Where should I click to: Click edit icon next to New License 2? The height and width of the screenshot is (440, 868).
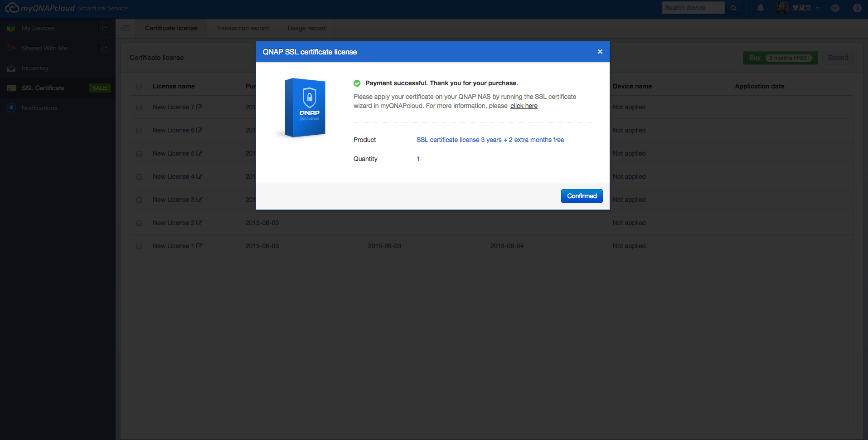coord(199,223)
